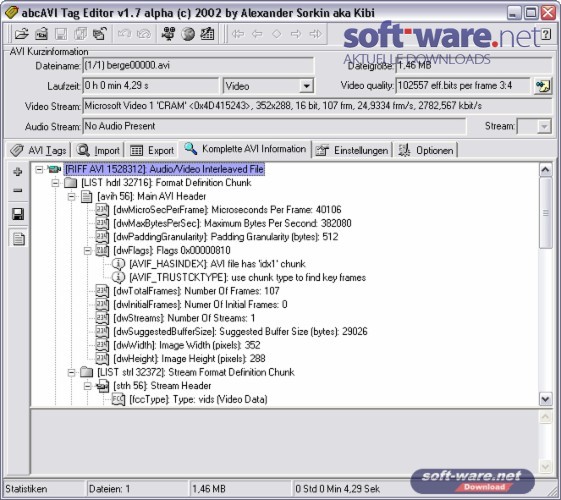This screenshot has height=500, width=561.
Task: Select the dwStreams row
Action: pyautogui.click(x=184, y=318)
